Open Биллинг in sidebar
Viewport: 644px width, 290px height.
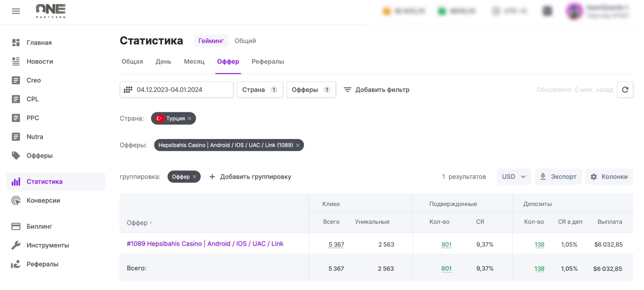40,226
